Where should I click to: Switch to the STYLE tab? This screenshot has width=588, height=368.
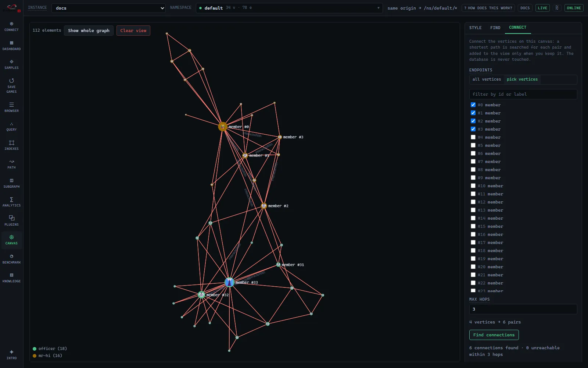tap(475, 28)
